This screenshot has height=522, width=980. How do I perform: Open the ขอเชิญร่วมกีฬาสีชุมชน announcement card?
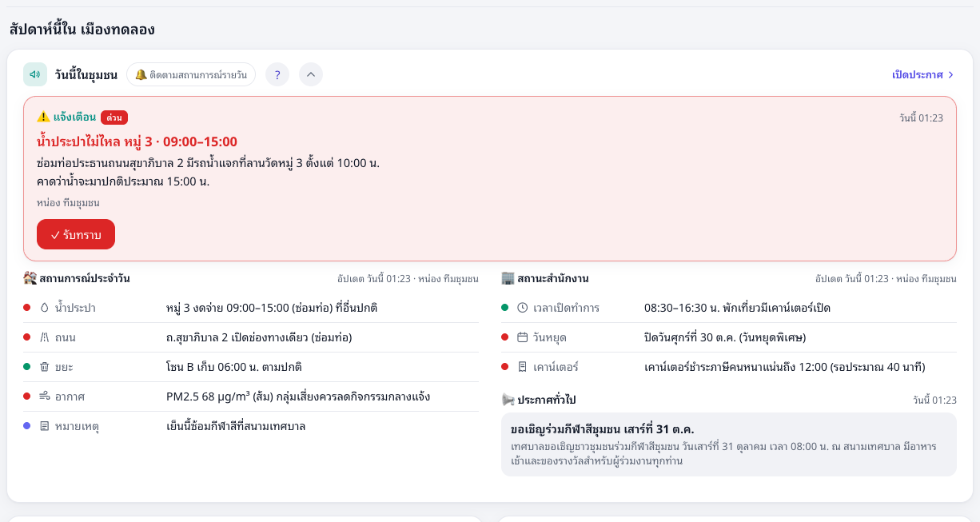coord(729,444)
